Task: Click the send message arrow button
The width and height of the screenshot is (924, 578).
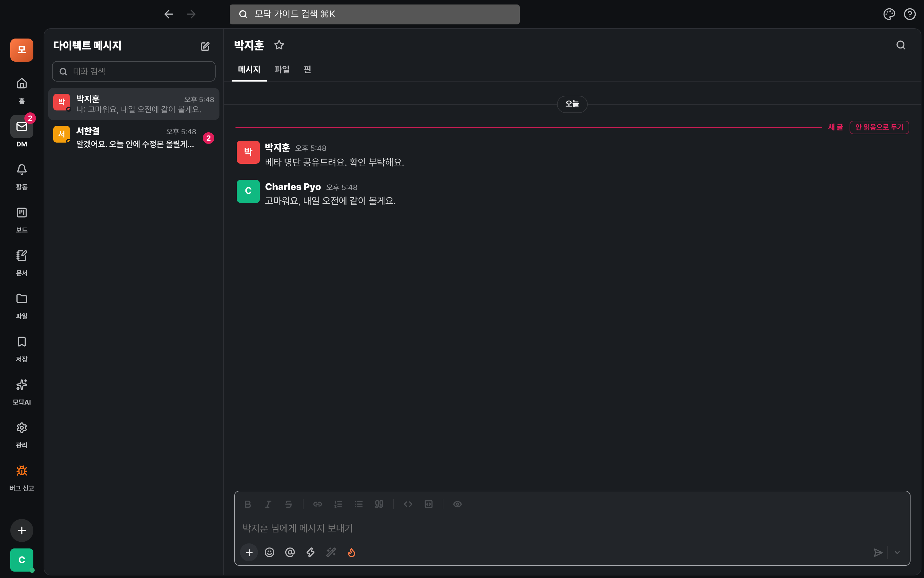Action: 878,552
